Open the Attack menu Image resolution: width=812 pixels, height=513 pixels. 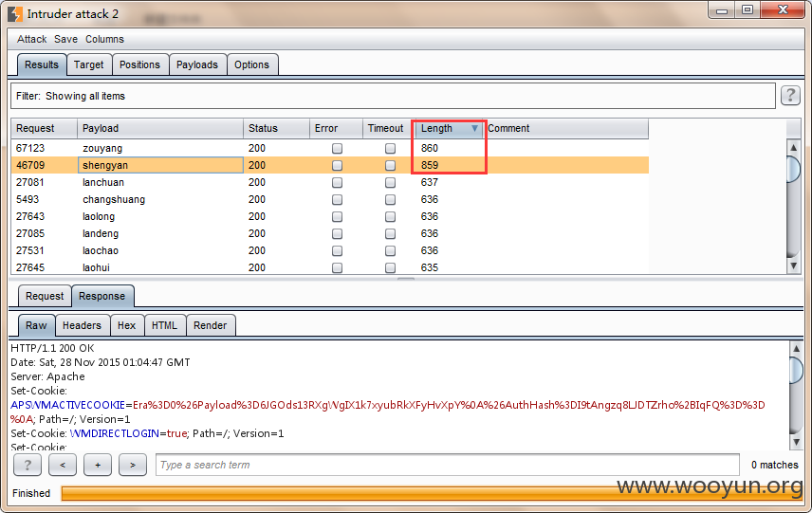click(31, 39)
